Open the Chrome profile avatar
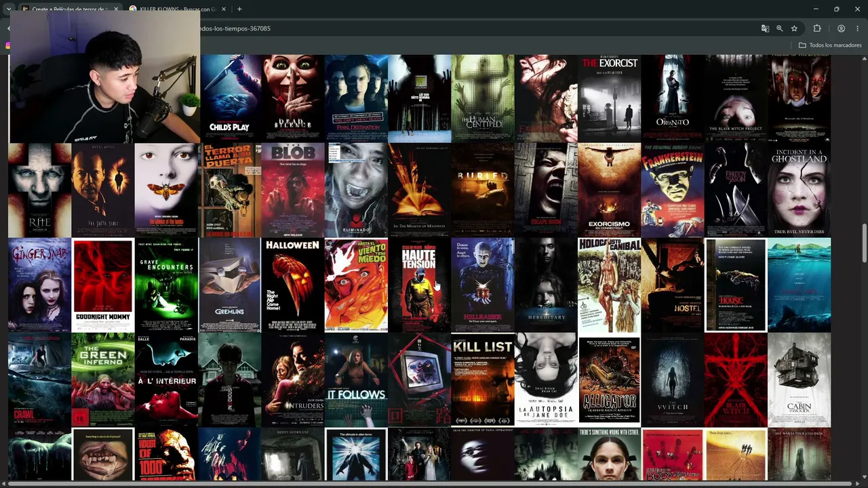 point(841,28)
